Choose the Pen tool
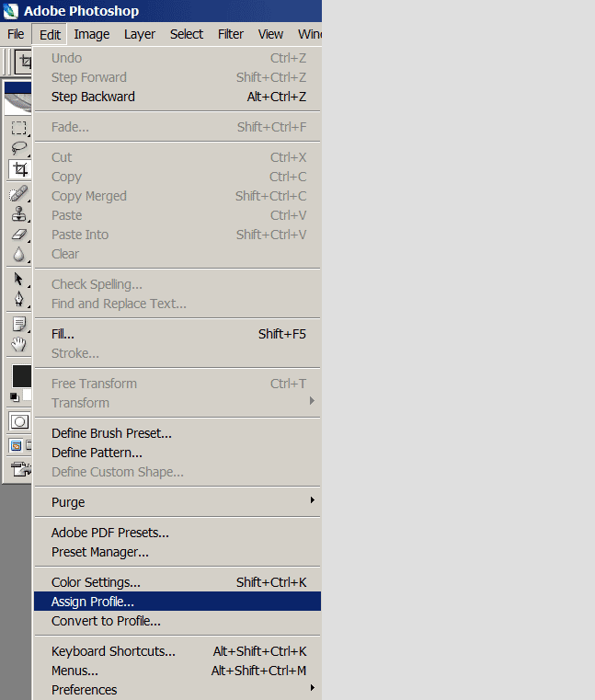Viewport: 595px width, 700px height. [18, 299]
